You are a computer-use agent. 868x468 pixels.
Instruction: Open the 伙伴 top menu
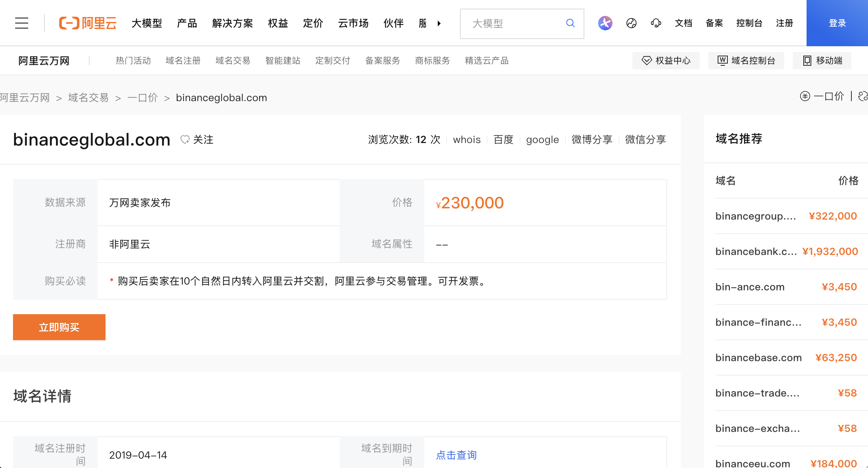click(x=394, y=23)
